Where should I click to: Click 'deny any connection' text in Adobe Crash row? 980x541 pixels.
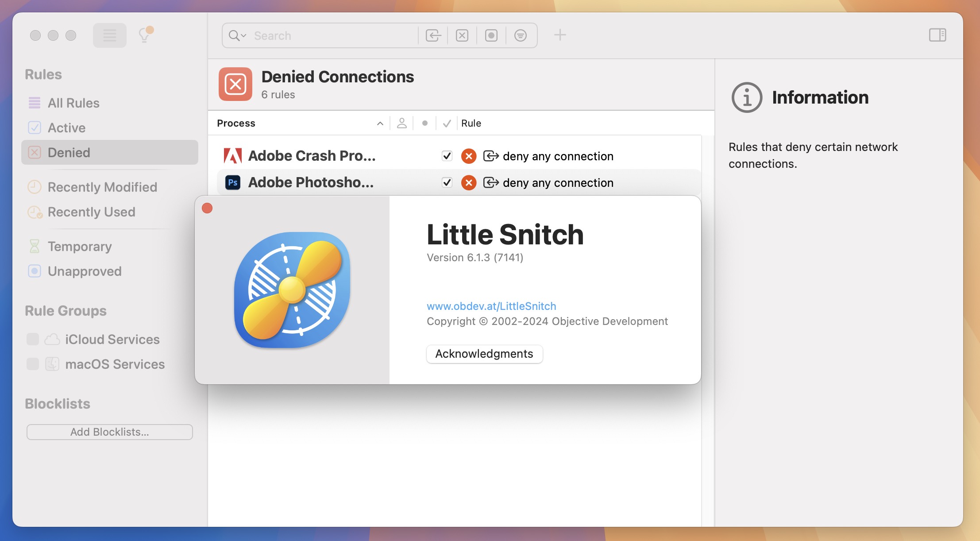tap(558, 156)
